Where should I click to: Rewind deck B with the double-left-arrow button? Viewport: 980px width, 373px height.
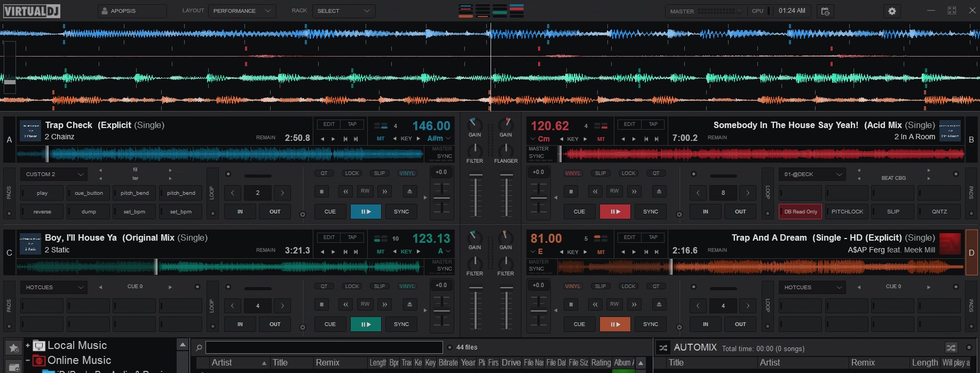[x=595, y=191]
